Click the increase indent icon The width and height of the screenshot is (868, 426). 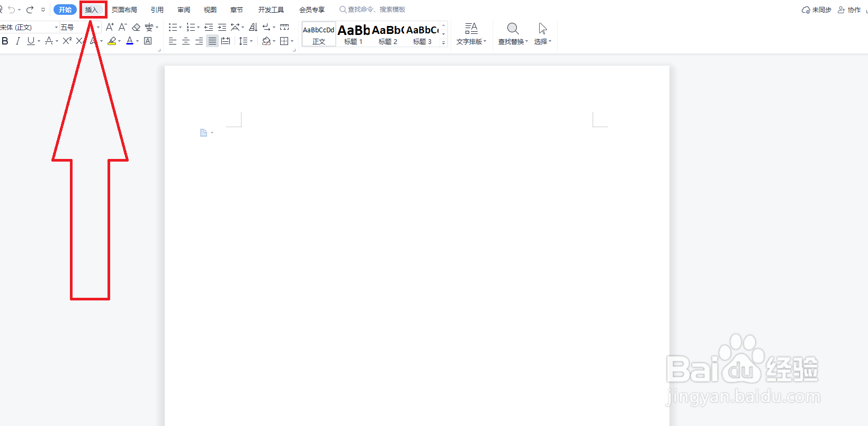pyautogui.click(x=222, y=27)
